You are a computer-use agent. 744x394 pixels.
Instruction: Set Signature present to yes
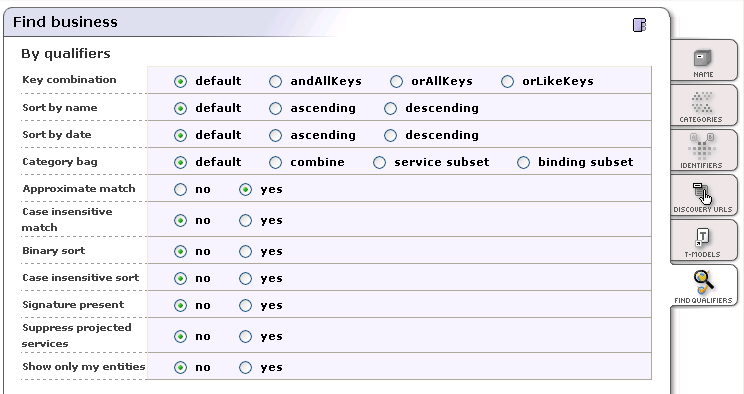point(245,306)
